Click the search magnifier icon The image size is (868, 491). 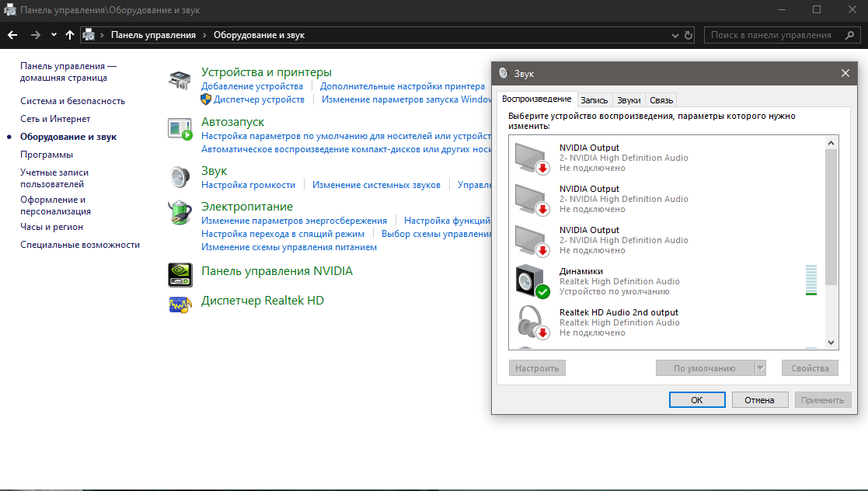click(849, 35)
